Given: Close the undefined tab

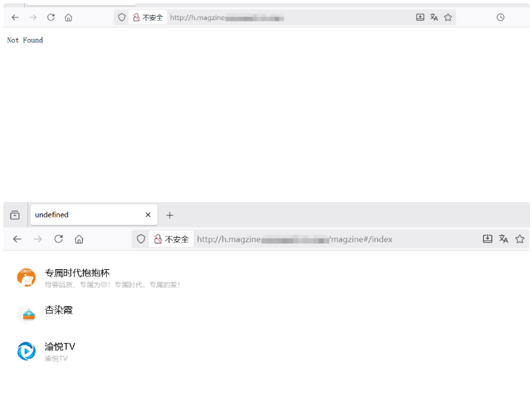Looking at the screenshot, I should pos(148,215).
